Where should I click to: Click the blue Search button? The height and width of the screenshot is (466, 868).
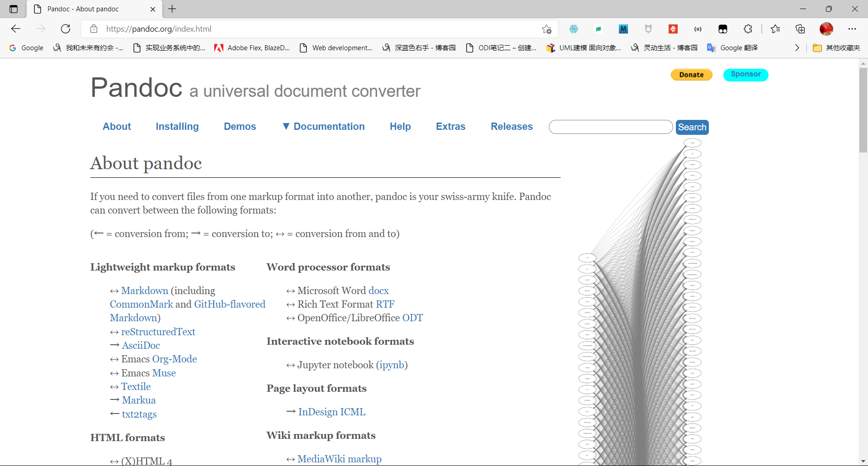pos(692,127)
